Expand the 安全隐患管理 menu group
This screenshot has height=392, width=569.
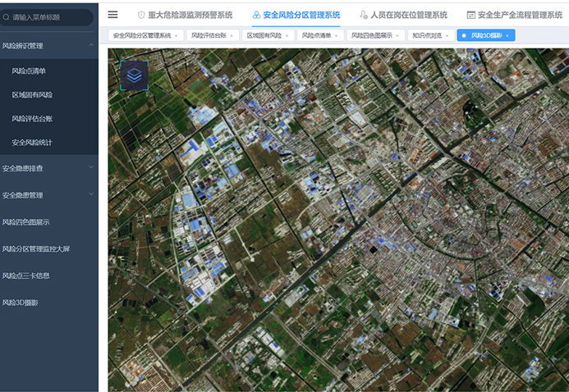91,195
